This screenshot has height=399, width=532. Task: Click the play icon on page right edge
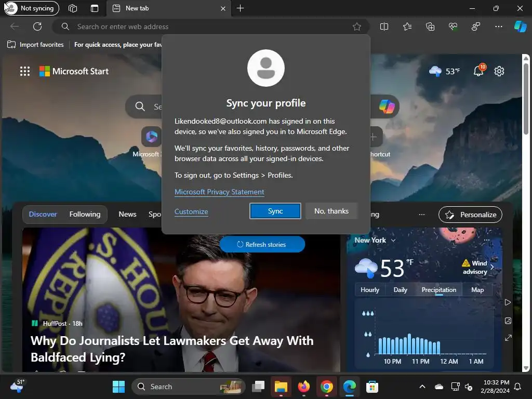pyautogui.click(x=508, y=302)
